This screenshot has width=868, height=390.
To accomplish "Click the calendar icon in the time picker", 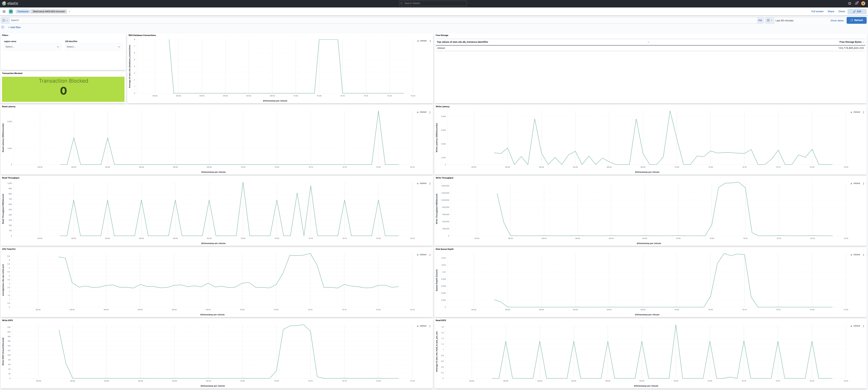I will point(768,20).
